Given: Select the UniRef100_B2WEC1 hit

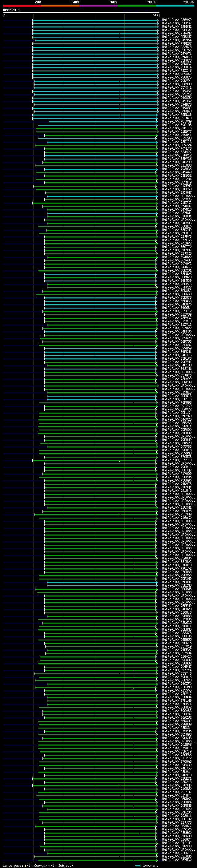Looking at the screenshot, I should [x=177, y=778].
